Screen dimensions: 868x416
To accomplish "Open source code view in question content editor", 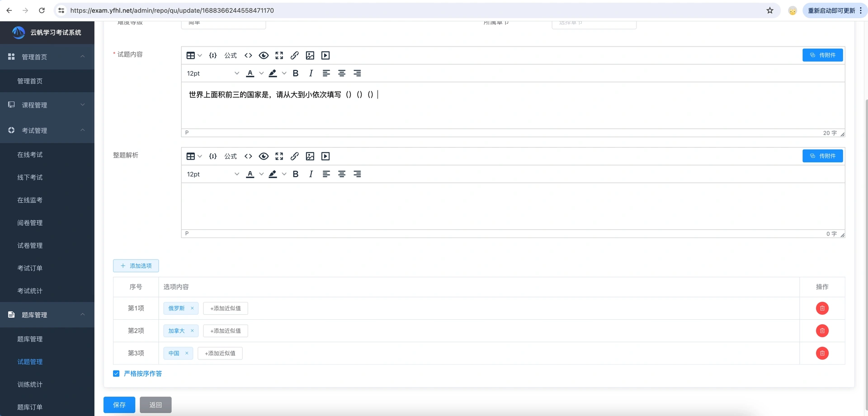I will coord(248,55).
